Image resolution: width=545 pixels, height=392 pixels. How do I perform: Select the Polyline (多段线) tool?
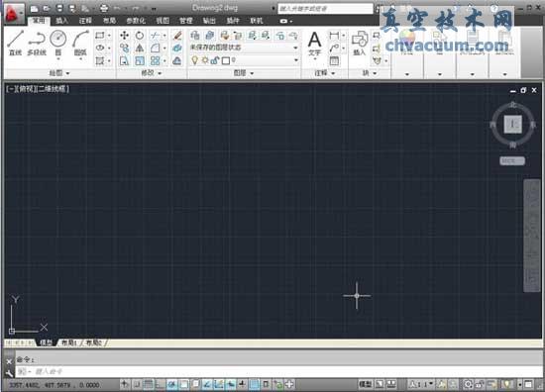(37, 43)
